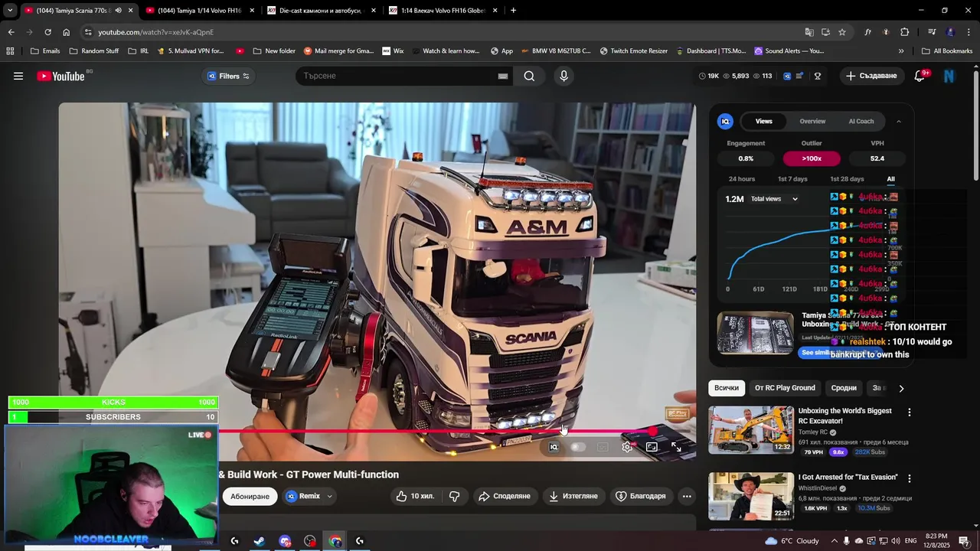Open the WhistlinDiesel channel link
Viewport: 980px width, 551px height.
click(x=818, y=488)
